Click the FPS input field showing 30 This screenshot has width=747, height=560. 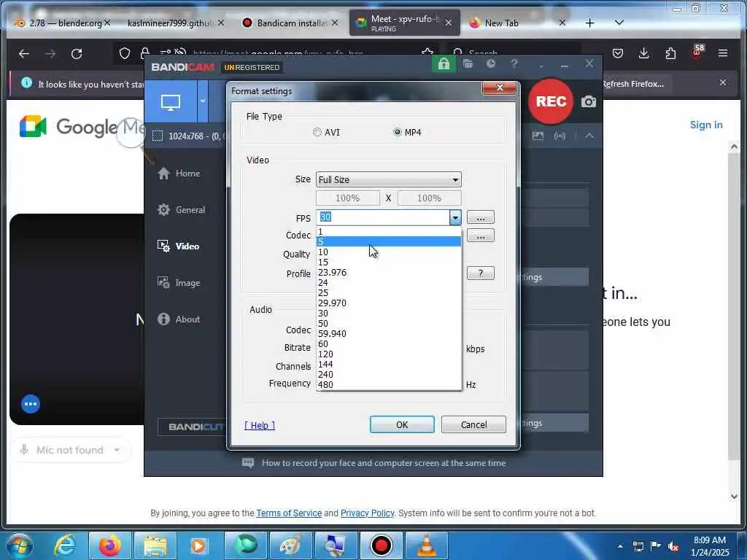pos(383,217)
